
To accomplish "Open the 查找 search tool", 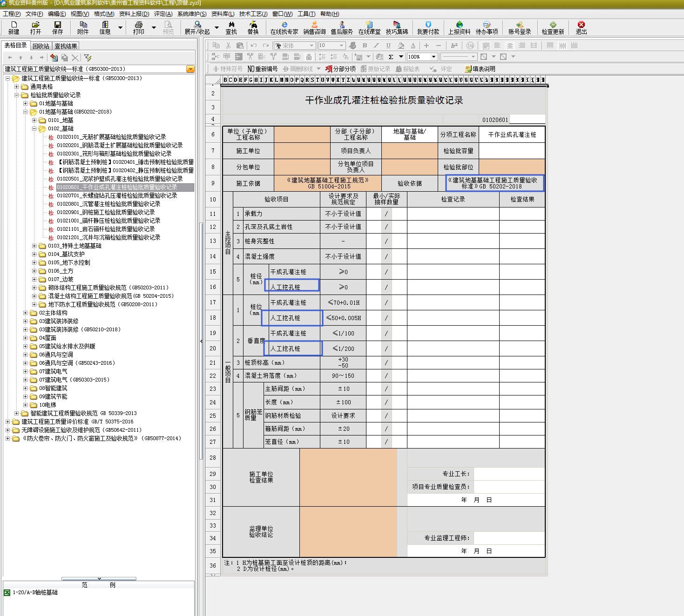I will coord(231,28).
